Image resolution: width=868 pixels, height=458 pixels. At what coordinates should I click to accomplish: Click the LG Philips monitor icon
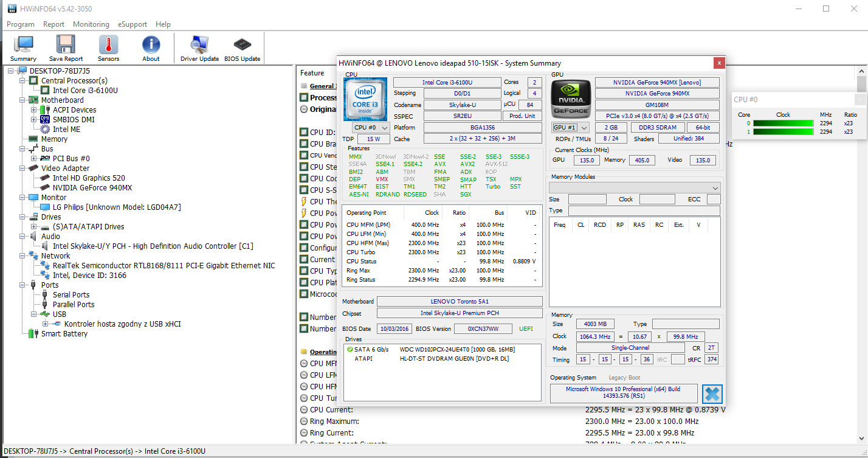tap(45, 207)
